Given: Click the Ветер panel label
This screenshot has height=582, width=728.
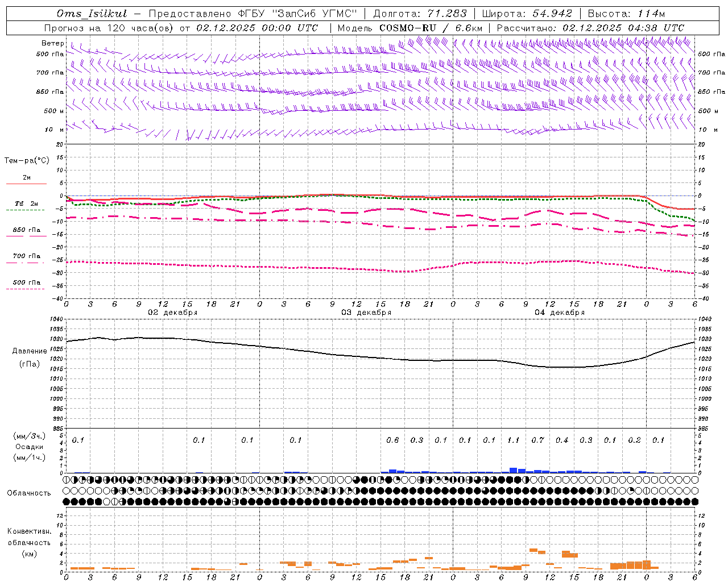Looking at the screenshot, I should pos(53,43).
